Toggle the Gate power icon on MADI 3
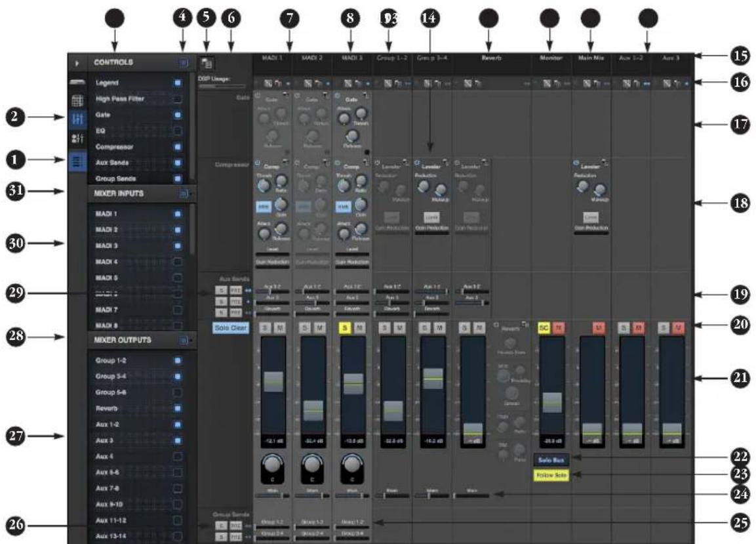The height and width of the screenshot is (544, 756). click(x=338, y=96)
